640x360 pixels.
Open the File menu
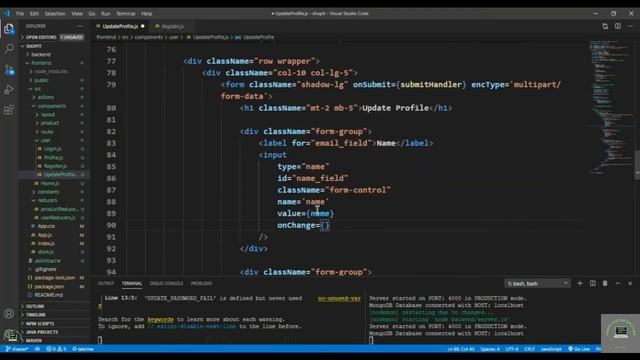pyautogui.click(x=20, y=13)
